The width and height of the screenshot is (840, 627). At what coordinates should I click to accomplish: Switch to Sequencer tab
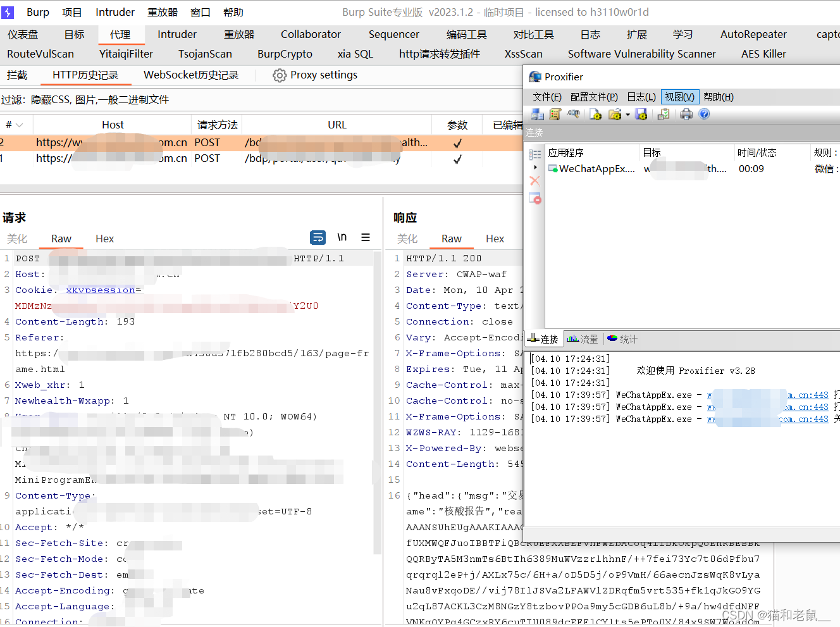point(394,34)
